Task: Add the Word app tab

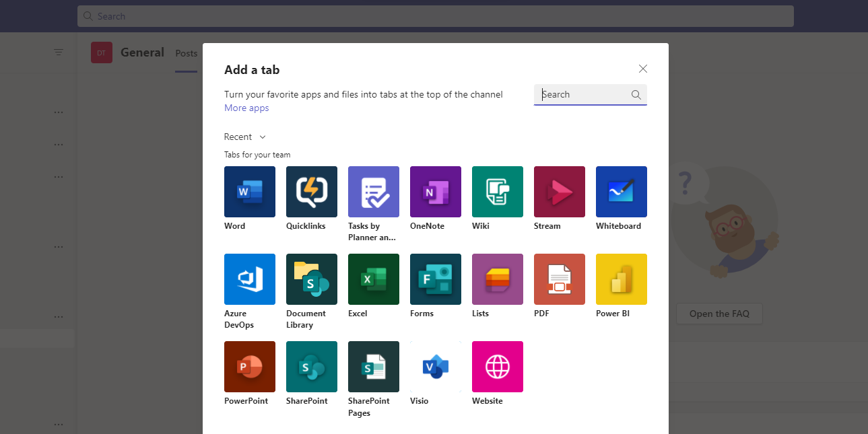Action: point(250,192)
